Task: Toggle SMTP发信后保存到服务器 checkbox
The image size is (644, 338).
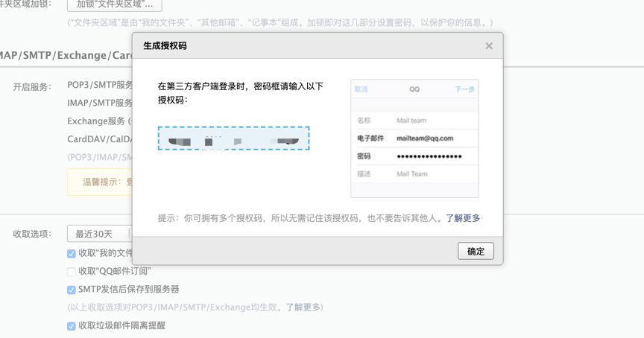Action: click(x=71, y=290)
